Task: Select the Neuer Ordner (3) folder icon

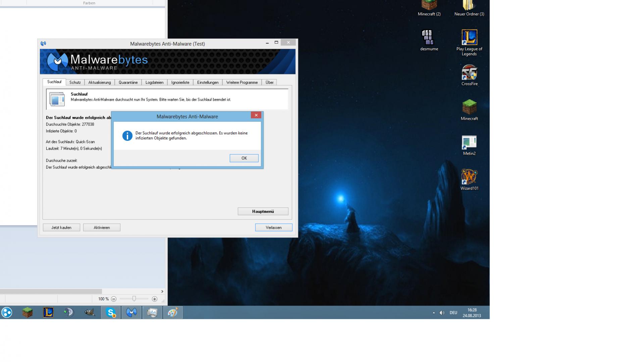Action: pyautogui.click(x=469, y=8)
